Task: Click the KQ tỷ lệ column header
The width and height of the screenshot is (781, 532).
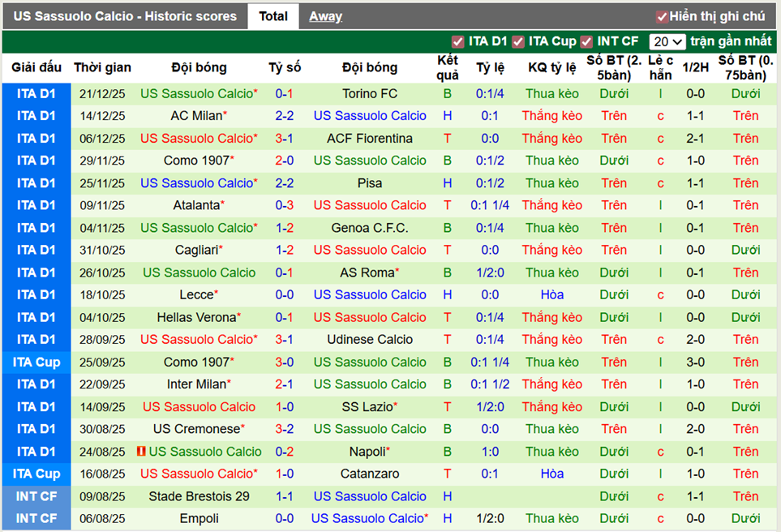Action: pyautogui.click(x=551, y=67)
